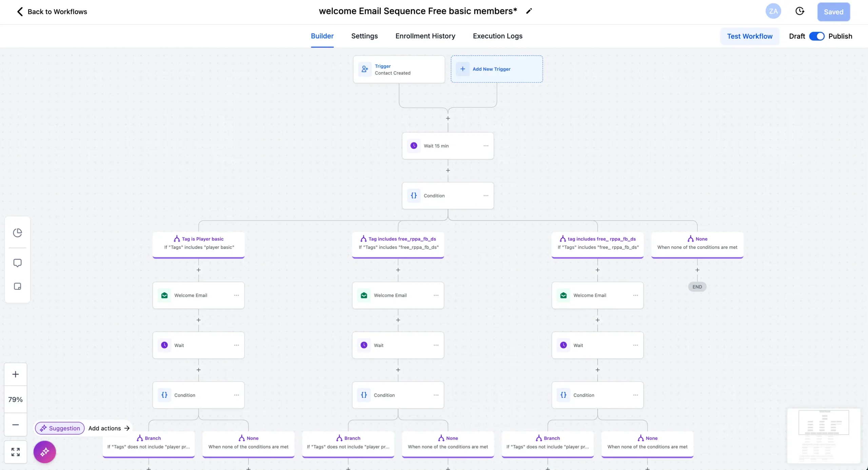Viewport: 868px width, 470px height.
Task: Toggle the Draft/Publish switch
Action: (x=816, y=36)
